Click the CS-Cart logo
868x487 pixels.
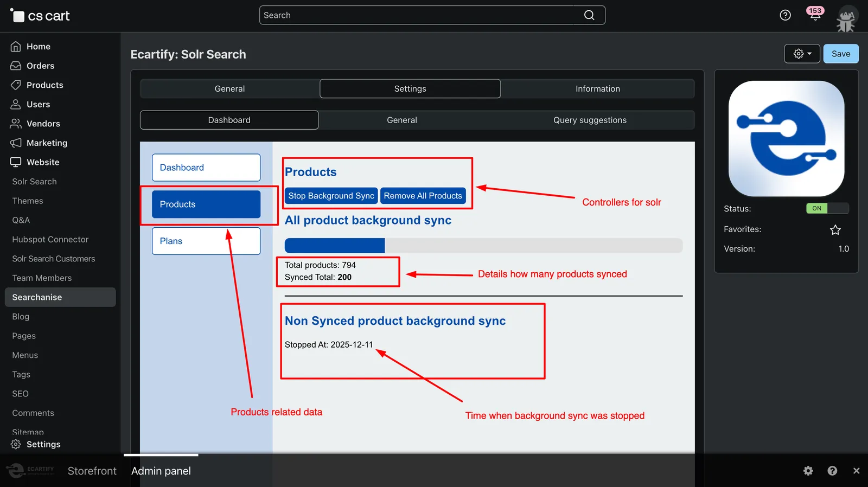point(40,16)
